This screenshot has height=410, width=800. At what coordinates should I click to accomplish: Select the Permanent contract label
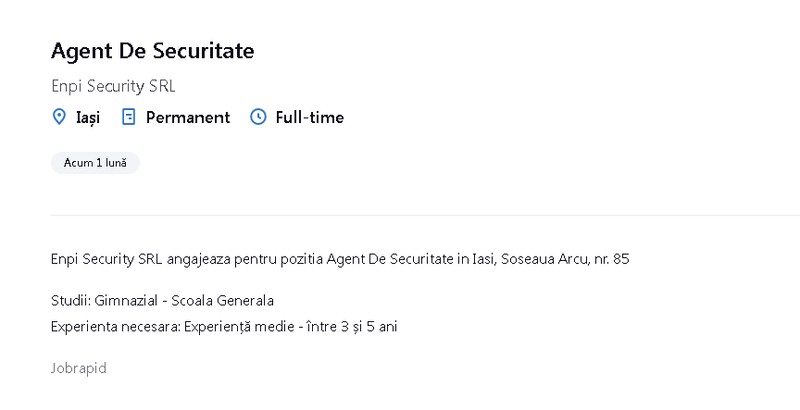188,117
